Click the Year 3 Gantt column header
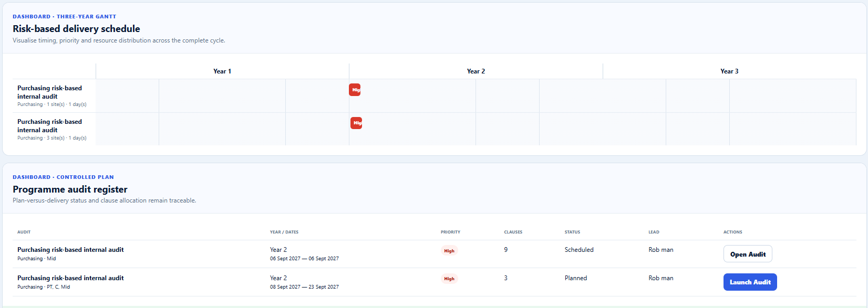Screen dimensions: 868x308 point(729,71)
